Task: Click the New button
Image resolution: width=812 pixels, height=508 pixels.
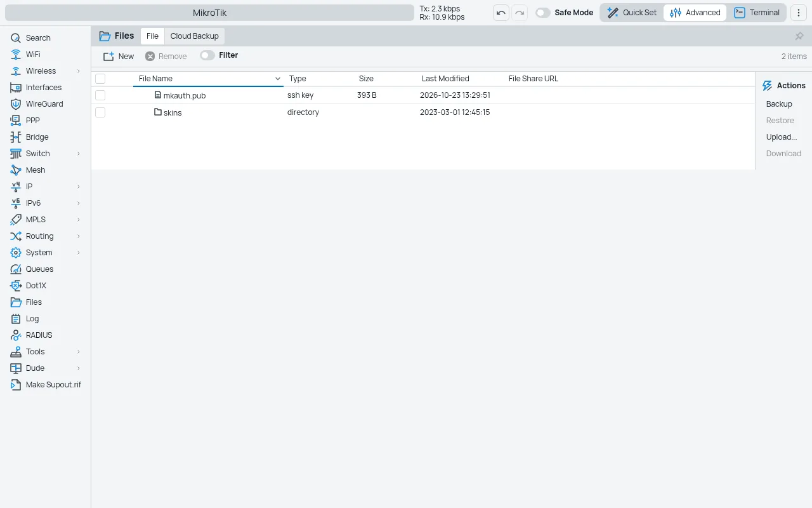Action: 119,56
